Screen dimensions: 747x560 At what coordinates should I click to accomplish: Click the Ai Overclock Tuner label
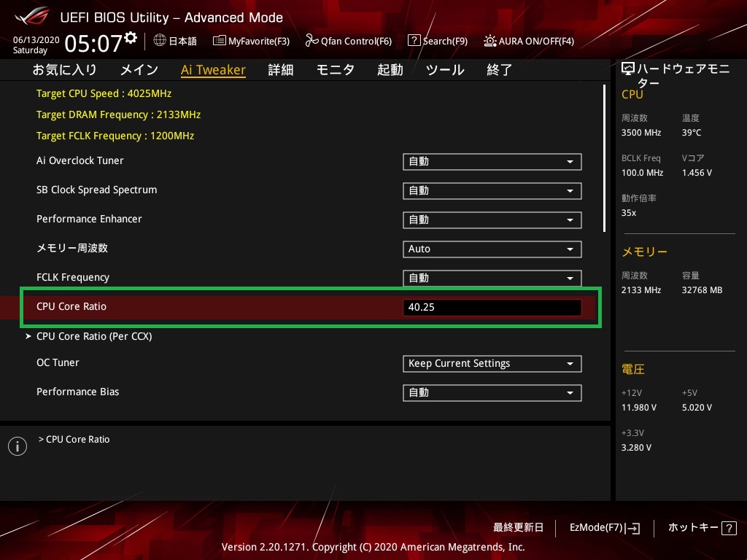[80, 160]
